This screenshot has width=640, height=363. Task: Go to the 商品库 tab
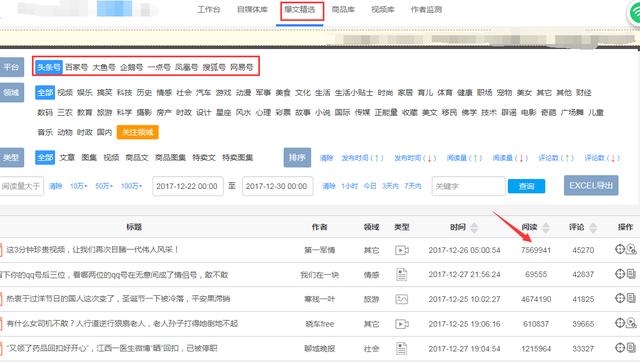click(x=343, y=9)
